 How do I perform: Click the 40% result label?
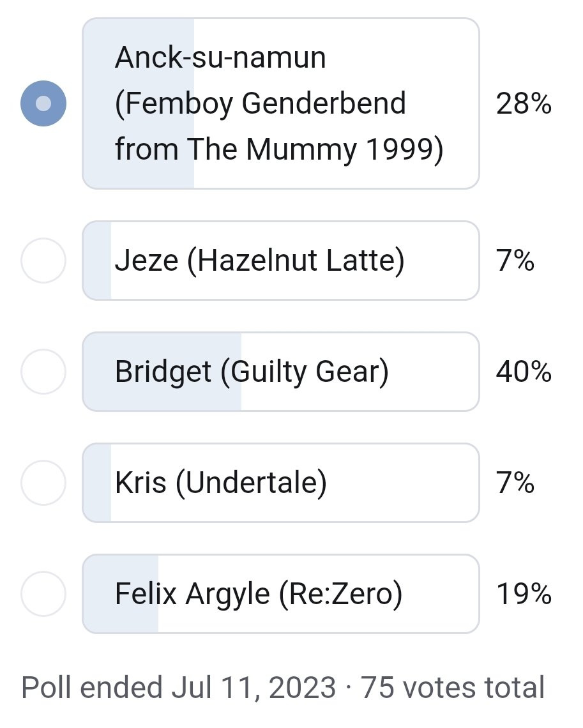[524, 372]
